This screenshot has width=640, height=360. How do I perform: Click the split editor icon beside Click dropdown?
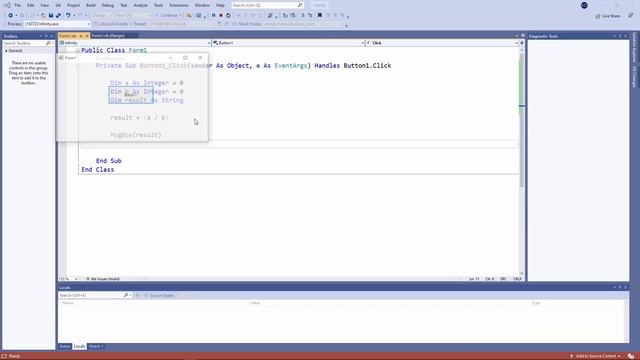click(x=522, y=43)
